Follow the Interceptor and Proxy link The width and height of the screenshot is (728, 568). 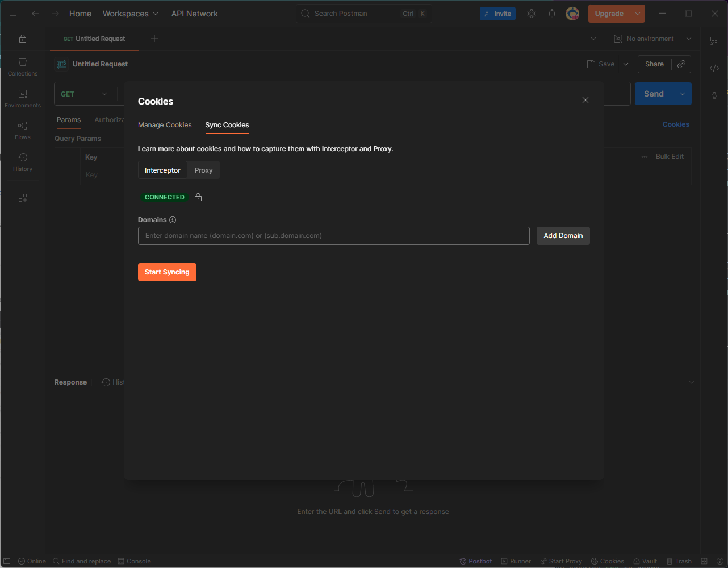(357, 149)
